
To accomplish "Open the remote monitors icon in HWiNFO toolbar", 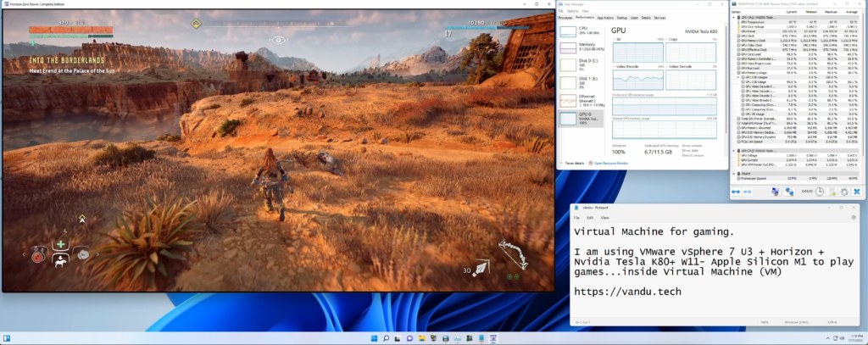I will (x=776, y=192).
